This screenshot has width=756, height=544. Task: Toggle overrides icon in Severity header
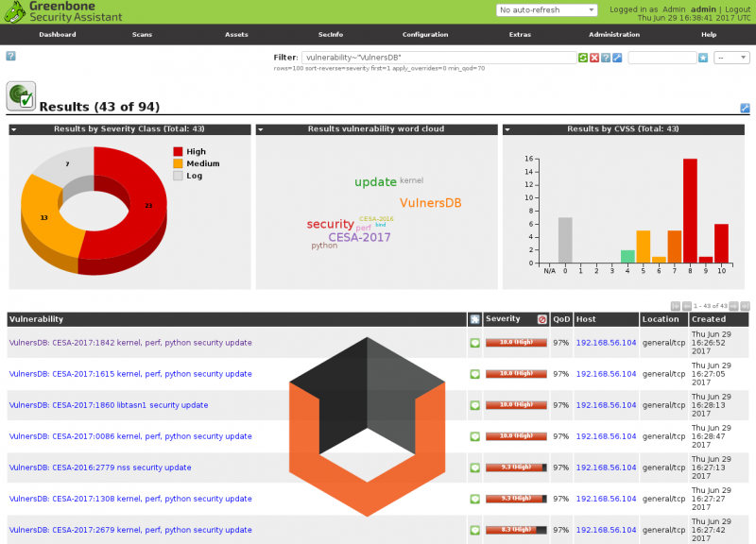(x=542, y=319)
